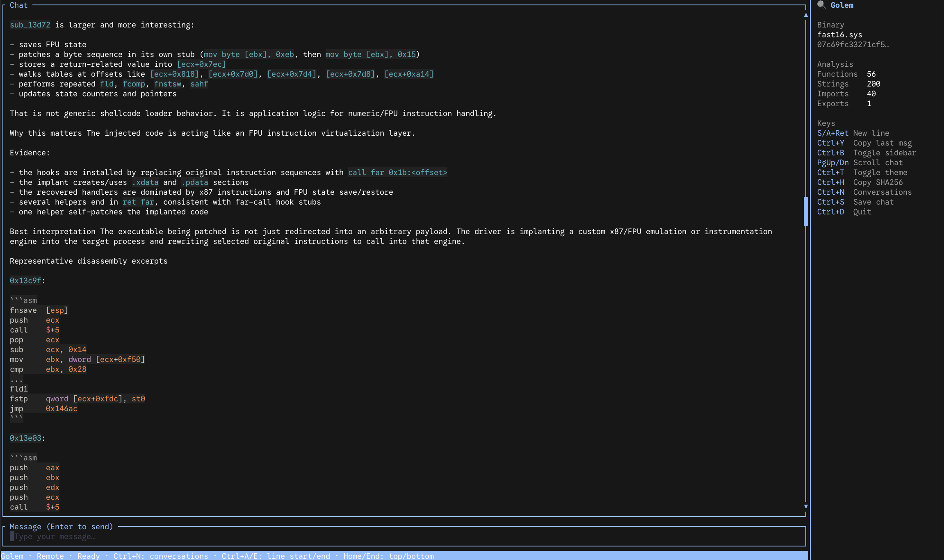Click the truncated hash '07c69fc33271cf5…'
The width and height of the screenshot is (944, 560).
point(853,45)
